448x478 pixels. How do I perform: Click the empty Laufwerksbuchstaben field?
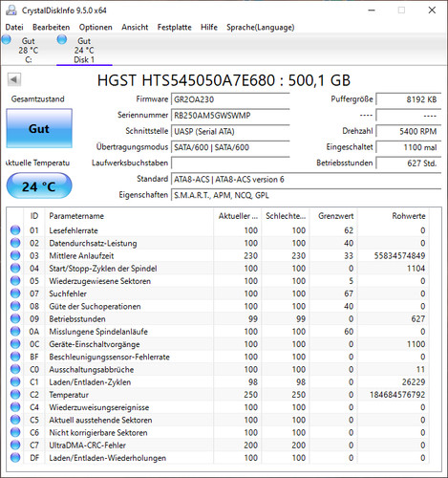coord(230,163)
